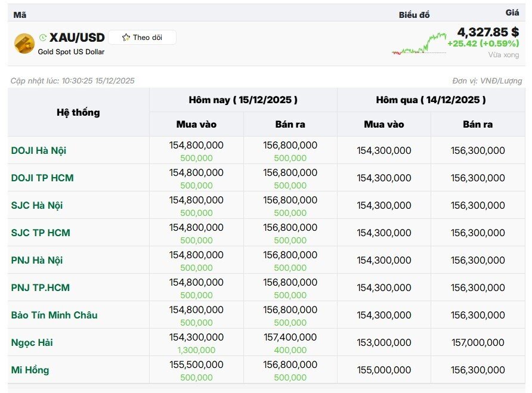Choose PNJ TP.HCM from the list

tap(41, 287)
